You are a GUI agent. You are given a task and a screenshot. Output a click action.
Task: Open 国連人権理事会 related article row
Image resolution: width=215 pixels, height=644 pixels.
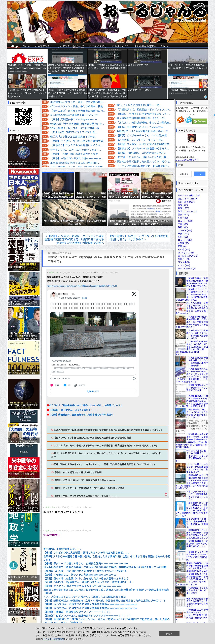(x=108, y=430)
